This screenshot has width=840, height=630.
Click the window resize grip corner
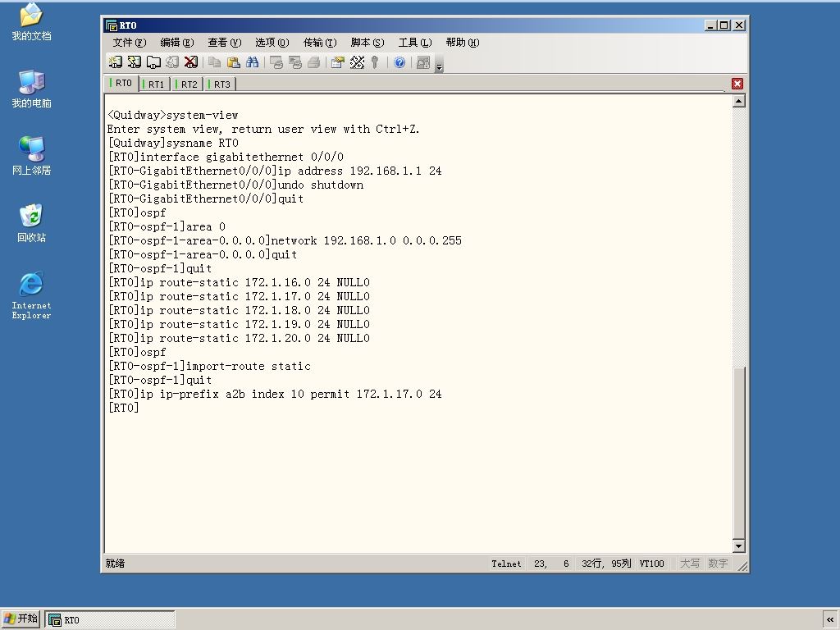pyautogui.click(x=742, y=566)
